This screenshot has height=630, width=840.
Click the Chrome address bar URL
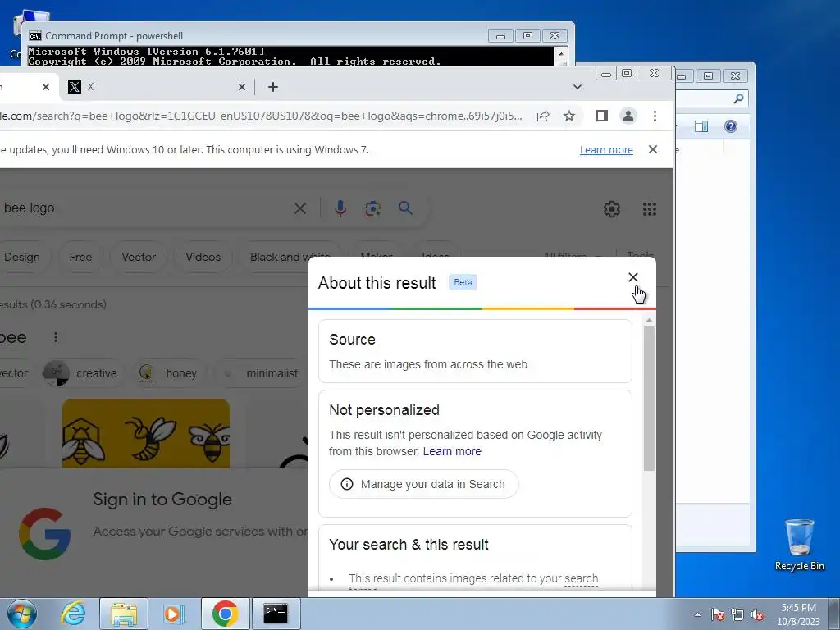click(x=260, y=116)
